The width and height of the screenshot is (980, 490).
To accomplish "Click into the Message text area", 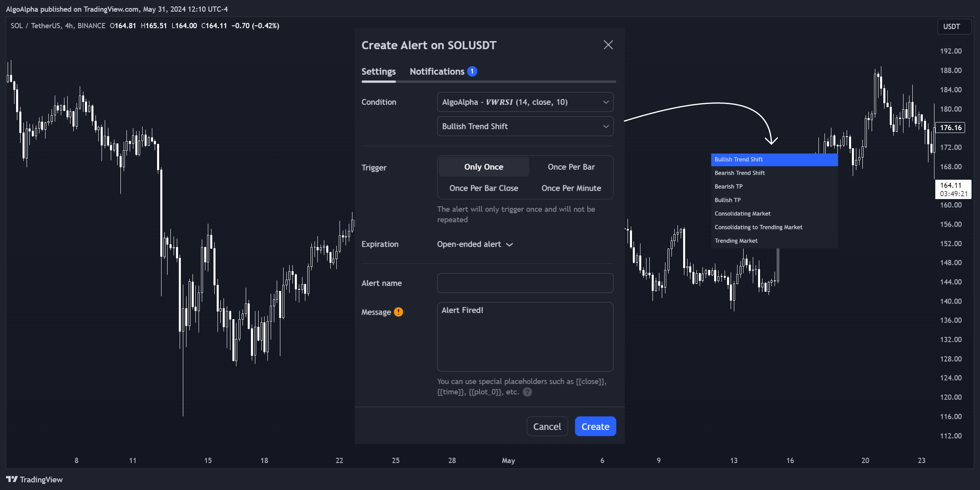I will coord(525,337).
